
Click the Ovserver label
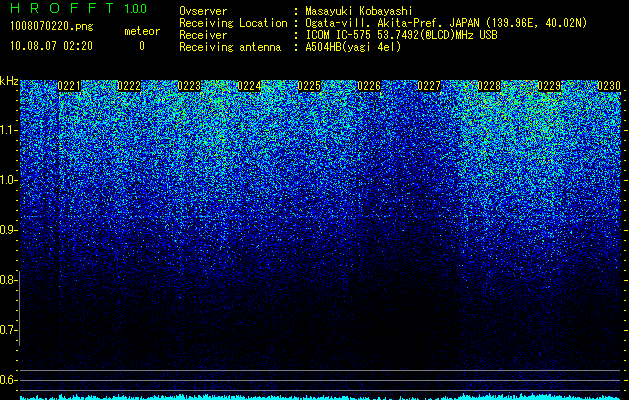click(203, 11)
